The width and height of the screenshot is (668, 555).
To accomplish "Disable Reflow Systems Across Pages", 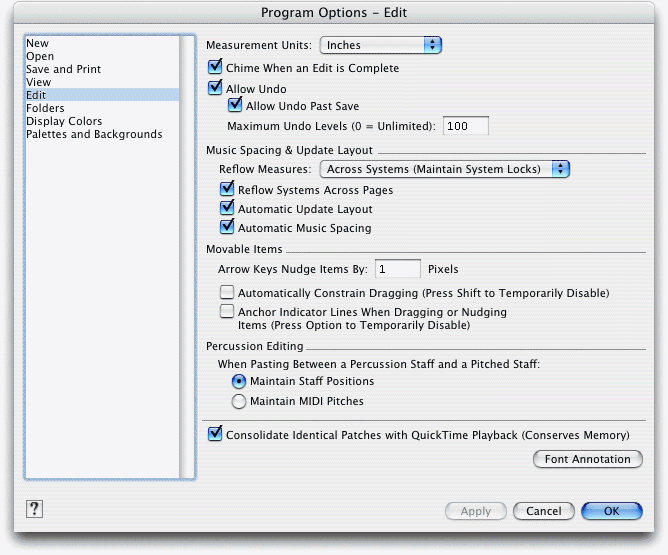I will coord(227,189).
